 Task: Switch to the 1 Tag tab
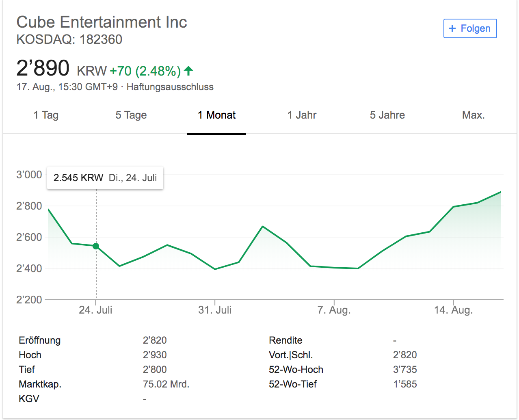pos(46,115)
